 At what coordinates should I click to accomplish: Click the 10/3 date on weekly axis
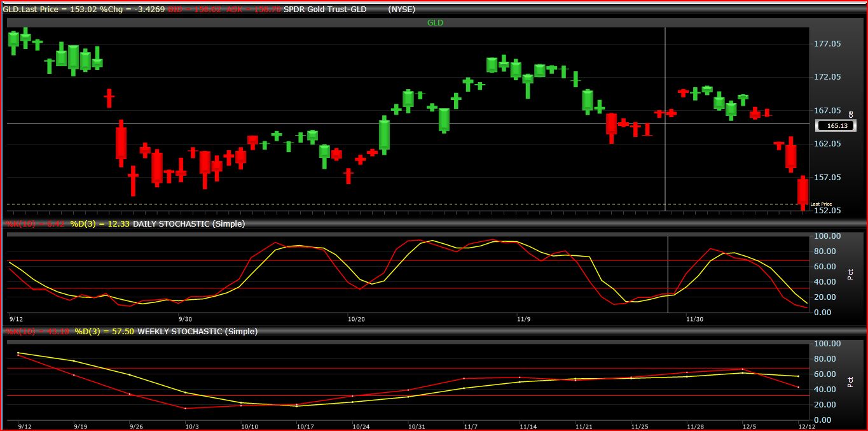tap(192, 426)
